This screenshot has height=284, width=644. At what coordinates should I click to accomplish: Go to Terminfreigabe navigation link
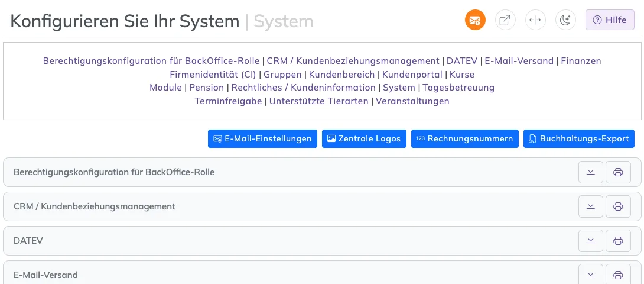pos(229,101)
